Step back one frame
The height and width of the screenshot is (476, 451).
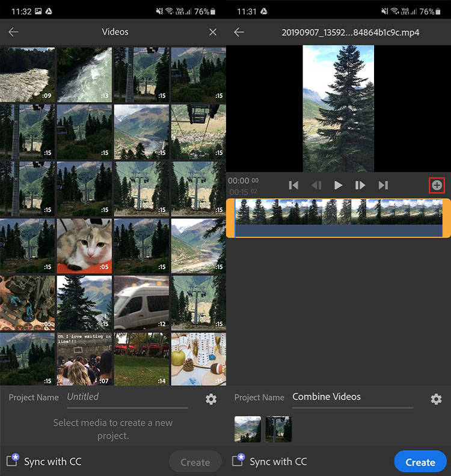(316, 185)
